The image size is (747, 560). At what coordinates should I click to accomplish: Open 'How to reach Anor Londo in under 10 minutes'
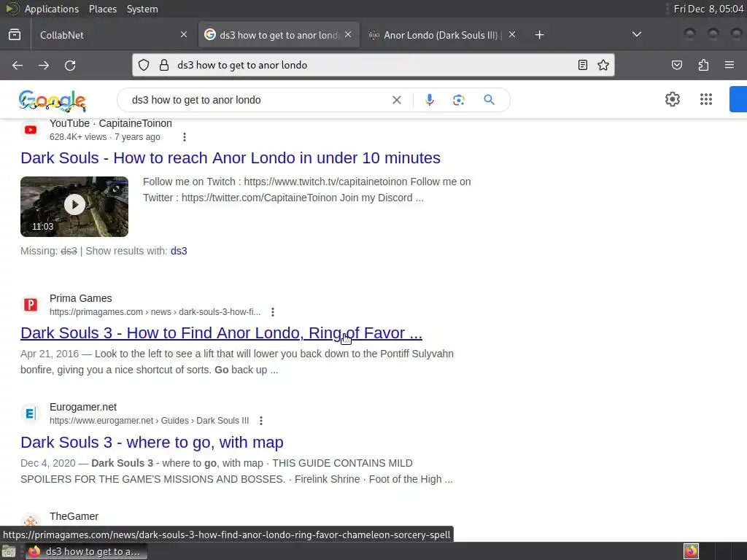pyautogui.click(x=231, y=158)
